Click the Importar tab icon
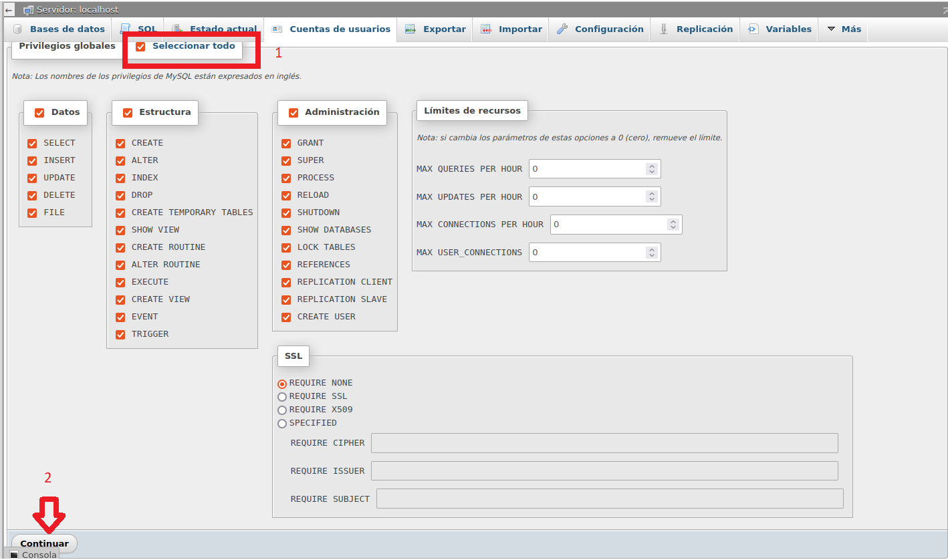Image resolution: width=948 pixels, height=560 pixels. [486, 29]
